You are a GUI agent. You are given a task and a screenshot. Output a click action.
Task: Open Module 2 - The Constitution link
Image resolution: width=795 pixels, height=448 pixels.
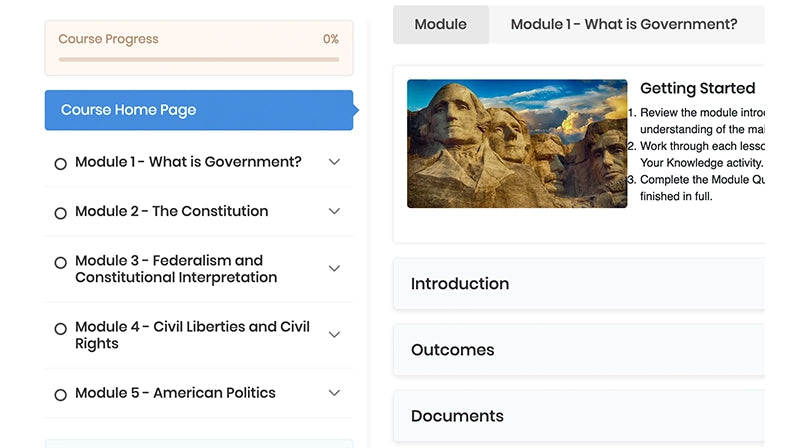(x=172, y=212)
